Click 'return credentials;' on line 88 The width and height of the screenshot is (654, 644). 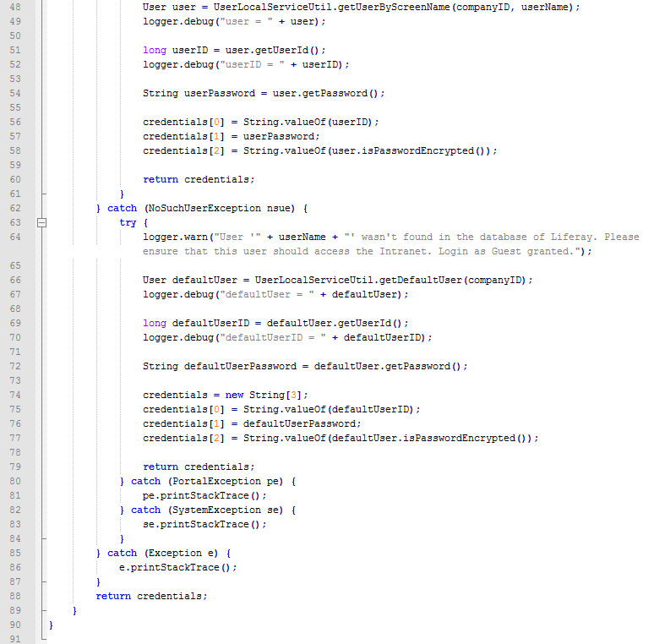pos(151,596)
